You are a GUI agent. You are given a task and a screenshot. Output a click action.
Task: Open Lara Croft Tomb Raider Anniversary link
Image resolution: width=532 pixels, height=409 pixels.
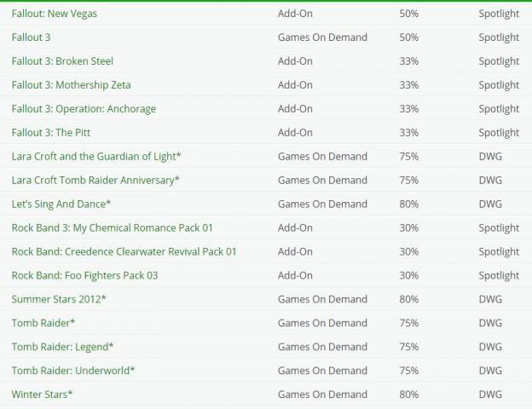[x=95, y=180]
